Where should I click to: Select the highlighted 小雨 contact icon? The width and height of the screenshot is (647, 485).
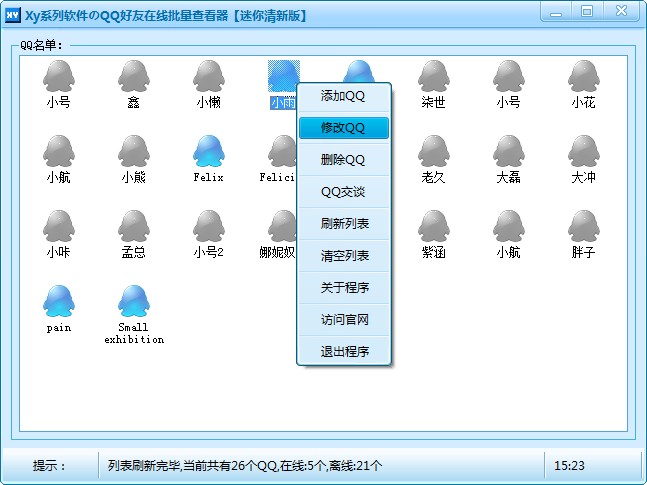pos(283,76)
